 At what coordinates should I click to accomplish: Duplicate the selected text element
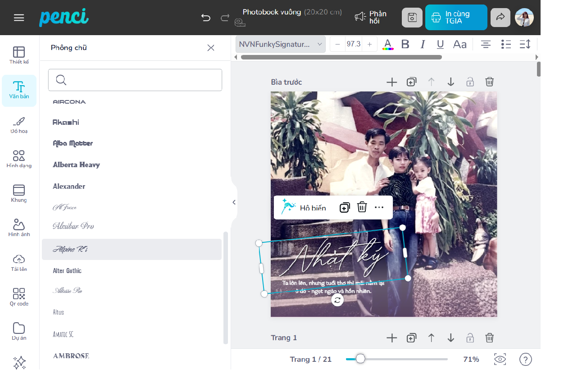coord(345,207)
